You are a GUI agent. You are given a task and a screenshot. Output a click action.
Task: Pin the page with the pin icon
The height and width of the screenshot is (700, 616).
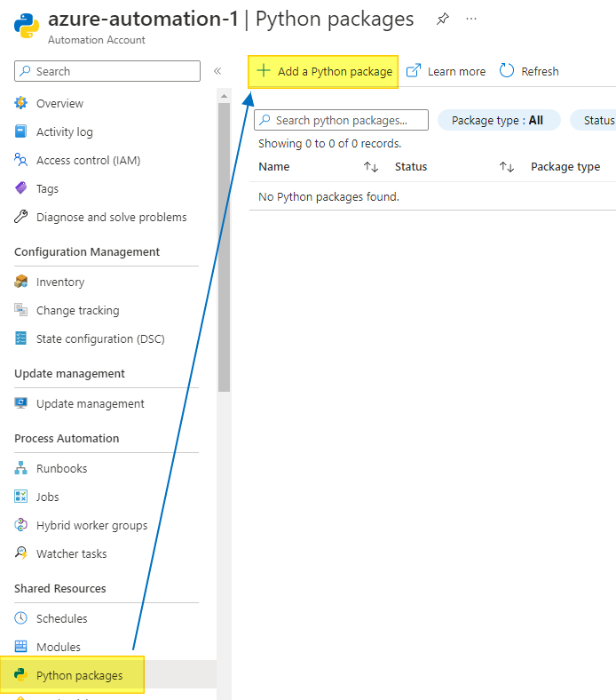[442, 19]
